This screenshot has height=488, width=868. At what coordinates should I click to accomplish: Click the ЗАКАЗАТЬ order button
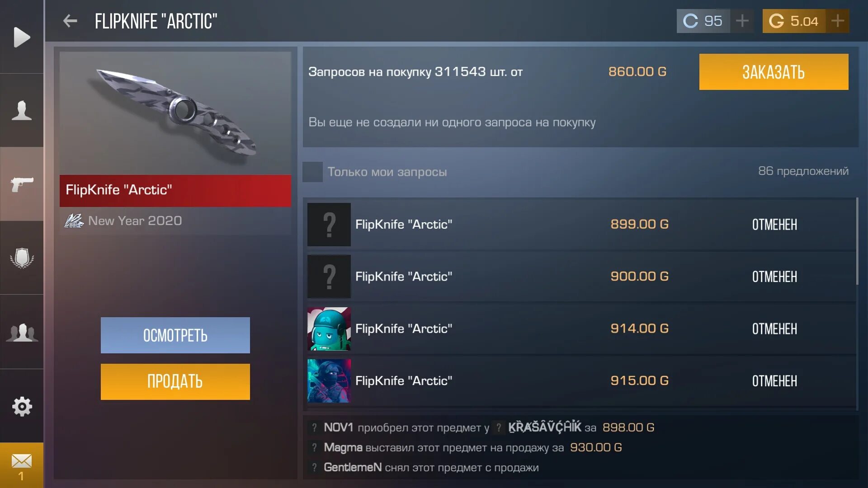(774, 72)
